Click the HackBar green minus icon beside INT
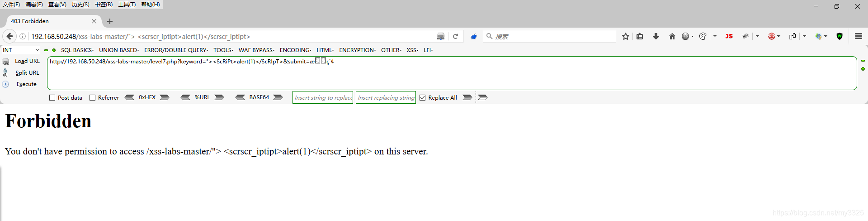Image resolution: width=868 pixels, height=221 pixels. pos(46,50)
